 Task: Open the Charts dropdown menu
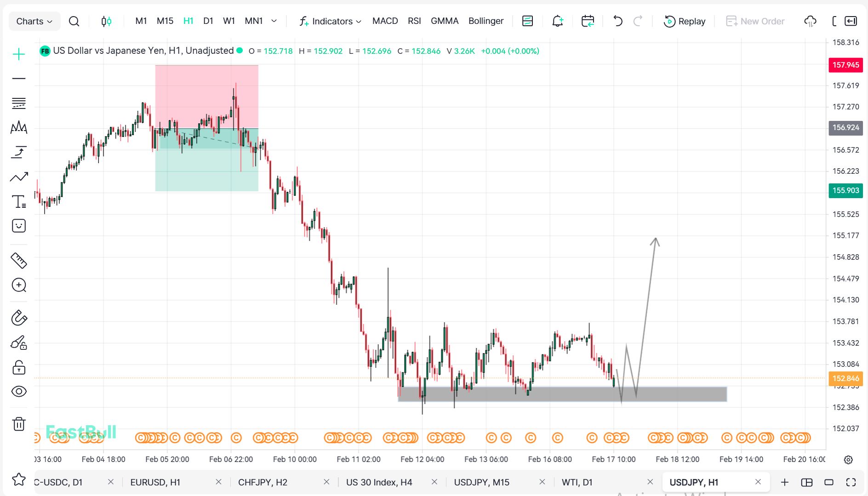(34, 21)
